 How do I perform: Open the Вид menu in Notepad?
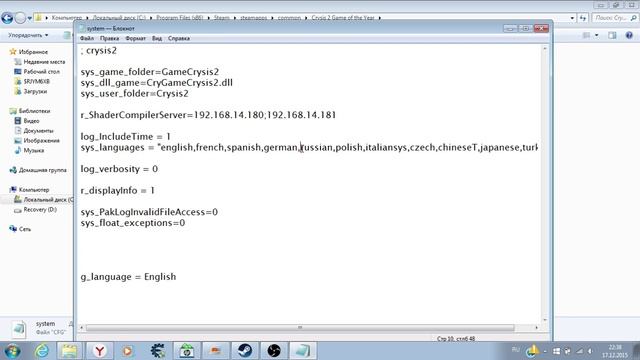157,38
